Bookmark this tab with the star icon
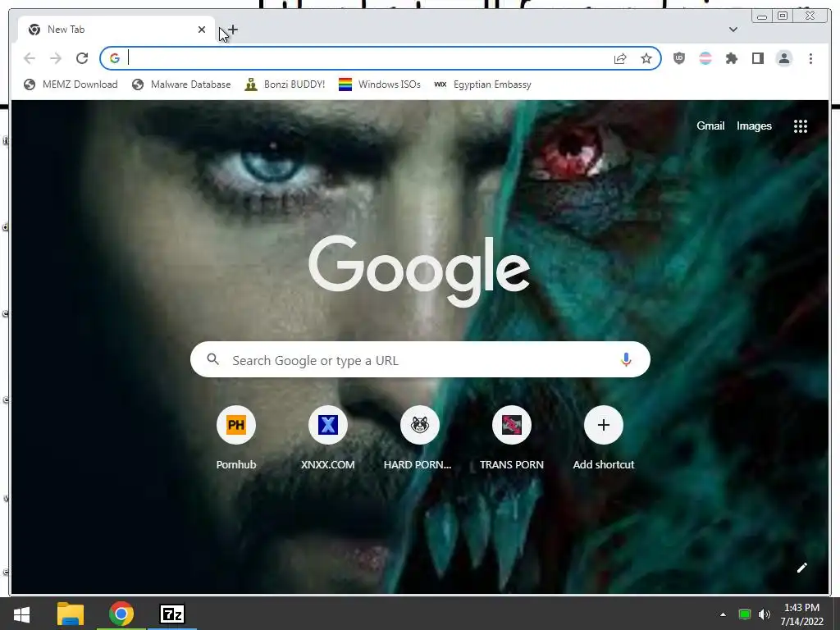Image resolution: width=840 pixels, height=630 pixels. coord(646,58)
